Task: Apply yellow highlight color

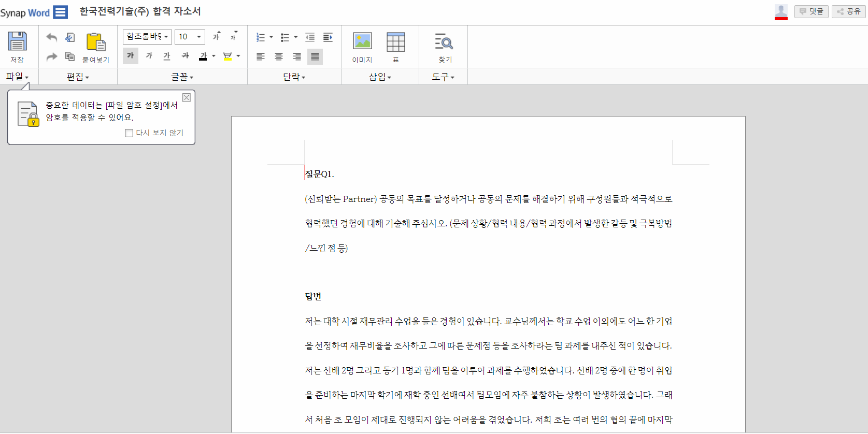Action: pyautogui.click(x=227, y=56)
